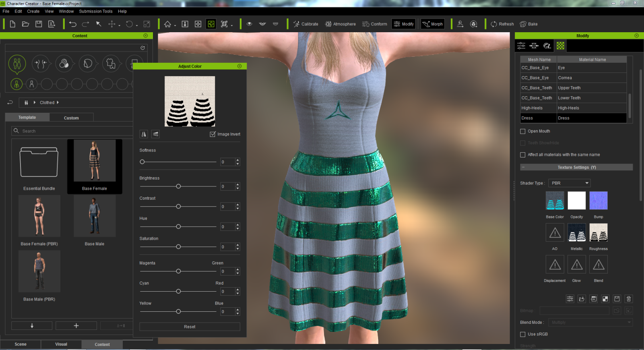Click the Saturation slider handle

click(x=178, y=247)
